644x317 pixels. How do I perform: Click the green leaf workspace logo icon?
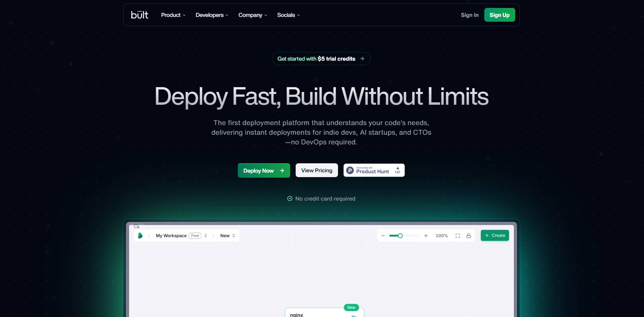(x=140, y=236)
